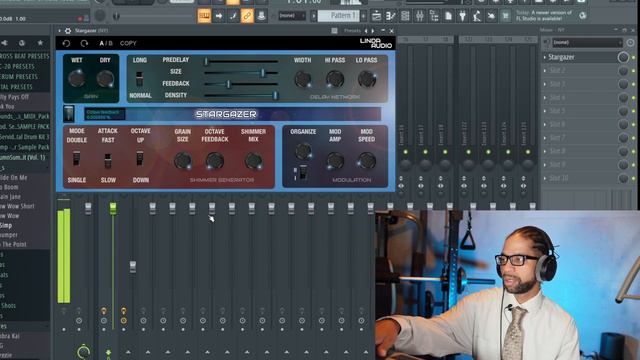Click the detach window icon left of Presets
This screenshot has height=360, width=640.
[334, 31]
